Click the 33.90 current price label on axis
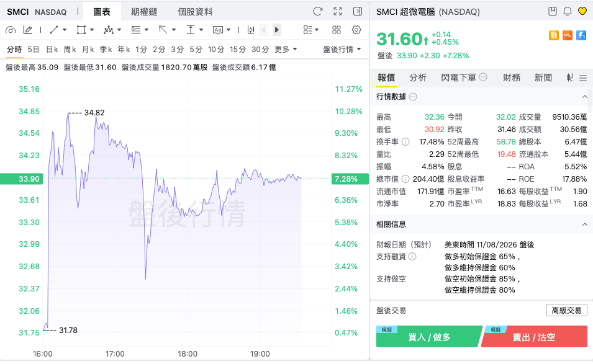The image size is (593, 364). 21,179
